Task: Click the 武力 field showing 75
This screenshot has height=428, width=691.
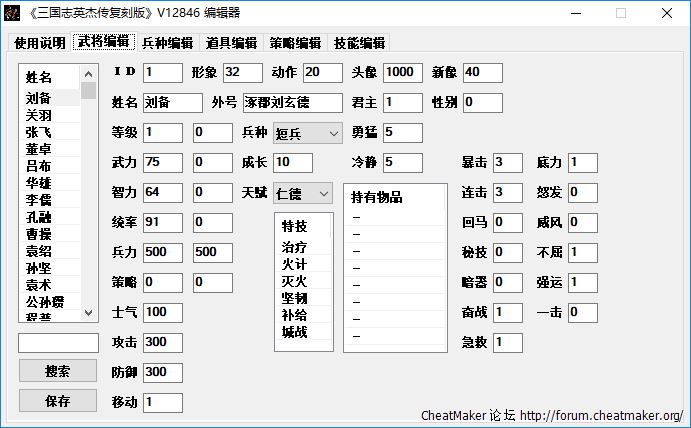Action: pos(162,163)
